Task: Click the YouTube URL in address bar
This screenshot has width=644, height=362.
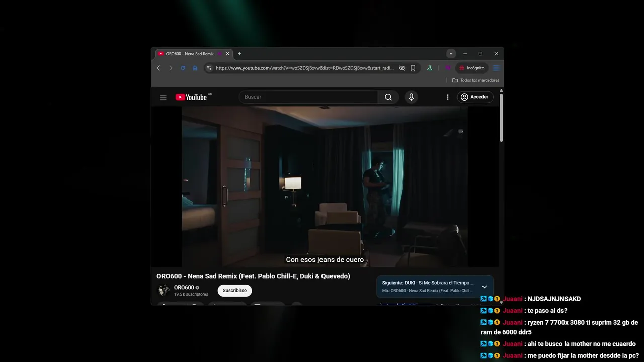Action: (305, 68)
